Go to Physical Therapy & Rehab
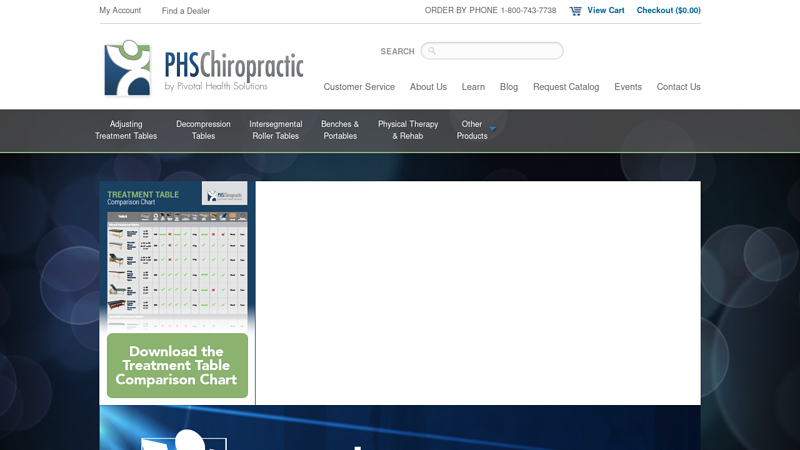Screen dimensions: 800x450 tap(408, 130)
